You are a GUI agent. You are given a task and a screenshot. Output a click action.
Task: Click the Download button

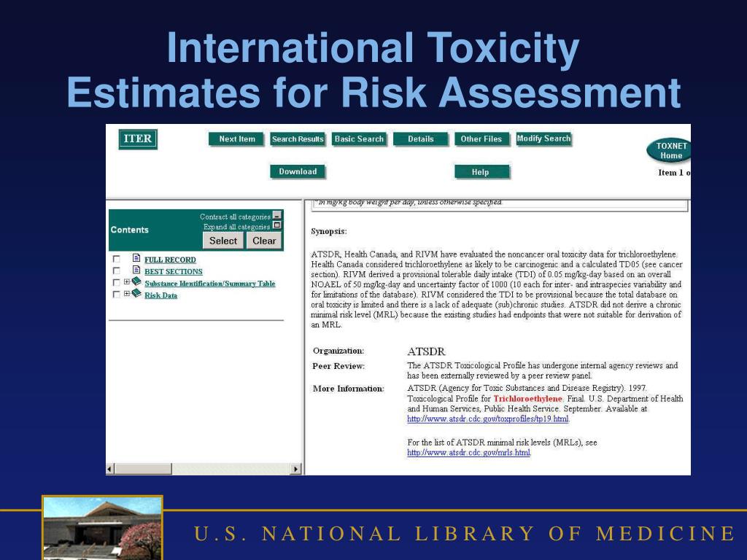pyautogui.click(x=298, y=171)
